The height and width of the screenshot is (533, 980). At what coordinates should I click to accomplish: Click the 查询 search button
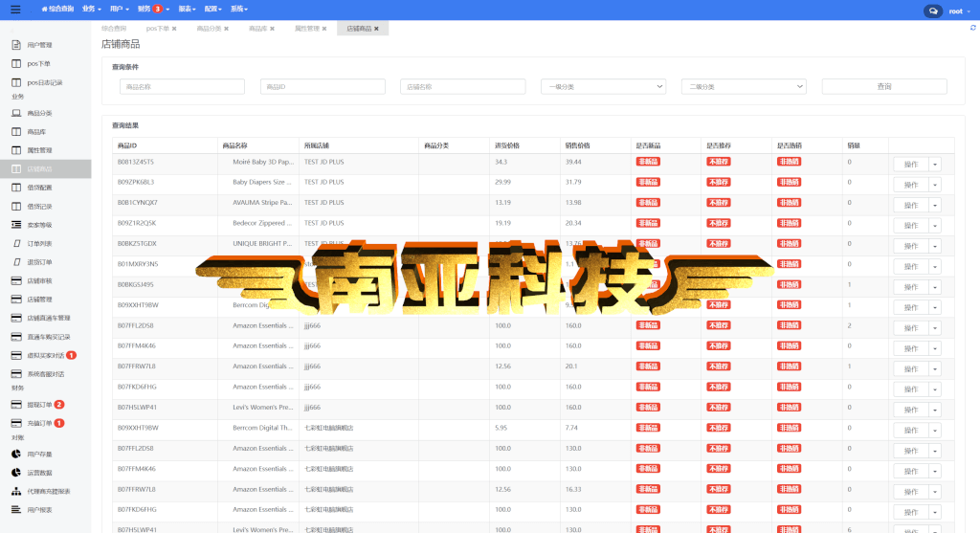pyautogui.click(x=884, y=87)
